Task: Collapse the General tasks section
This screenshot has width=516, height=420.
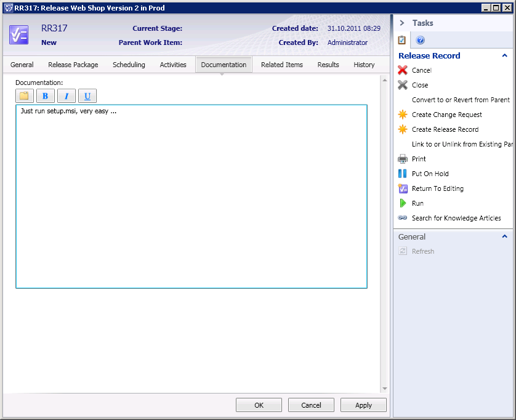Action: pyautogui.click(x=505, y=236)
